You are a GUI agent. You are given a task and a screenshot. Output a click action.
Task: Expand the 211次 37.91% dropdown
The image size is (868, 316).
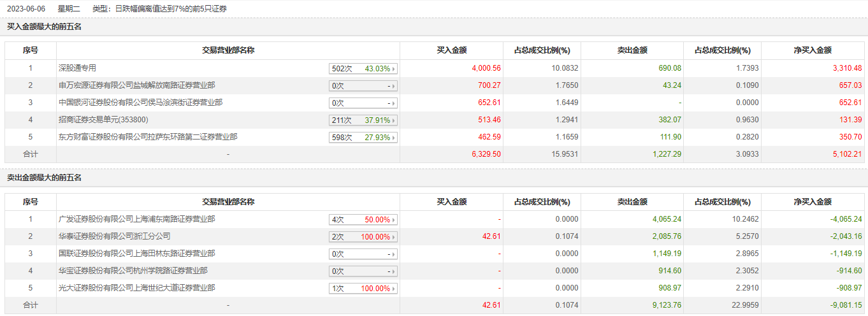pos(363,120)
